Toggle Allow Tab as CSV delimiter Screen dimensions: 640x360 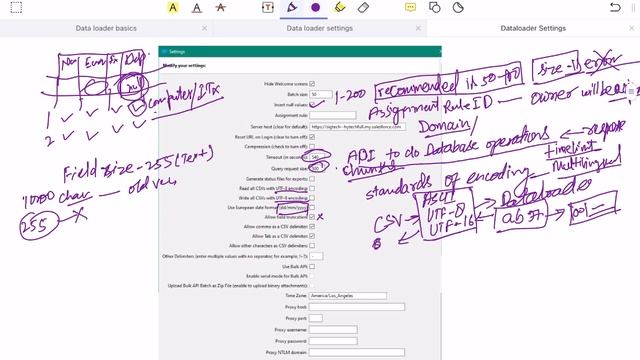click(312, 236)
